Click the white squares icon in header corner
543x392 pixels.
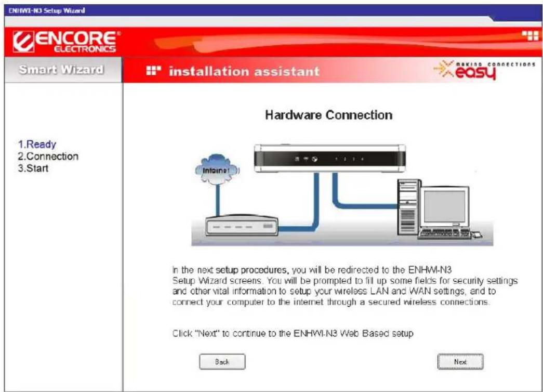click(x=530, y=35)
